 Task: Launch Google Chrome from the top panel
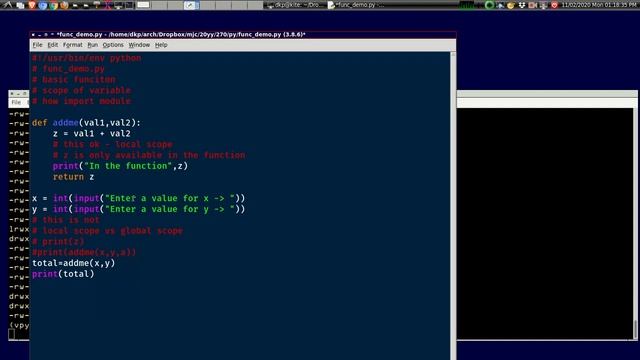click(x=53, y=5)
